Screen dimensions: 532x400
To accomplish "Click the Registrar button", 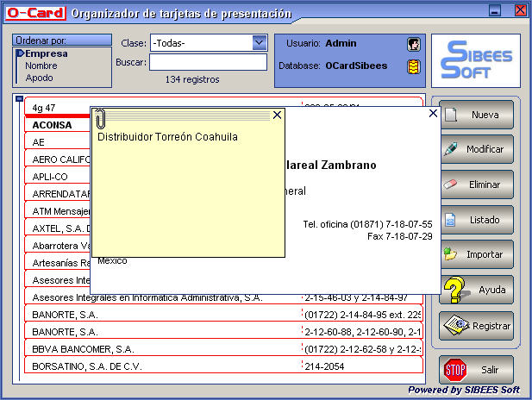I will point(476,326).
